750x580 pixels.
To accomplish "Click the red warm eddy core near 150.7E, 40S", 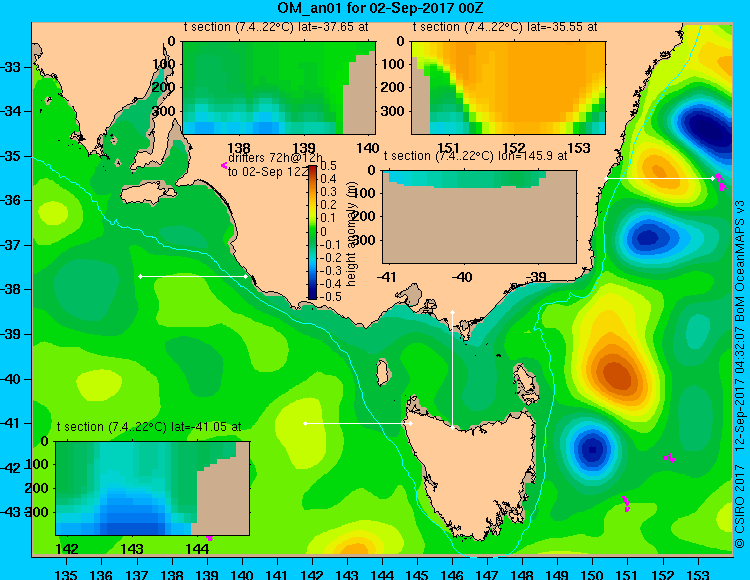I will point(617,375).
